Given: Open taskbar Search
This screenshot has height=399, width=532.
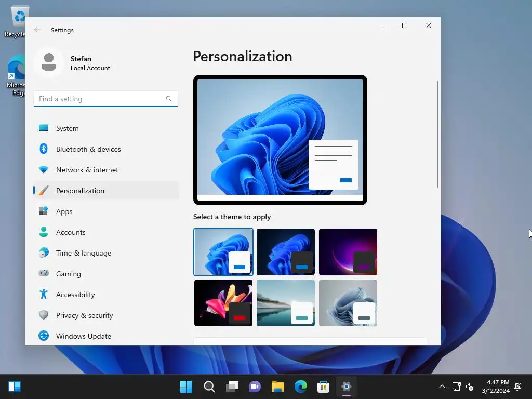Looking at the screenshot, I should (209, 387).
